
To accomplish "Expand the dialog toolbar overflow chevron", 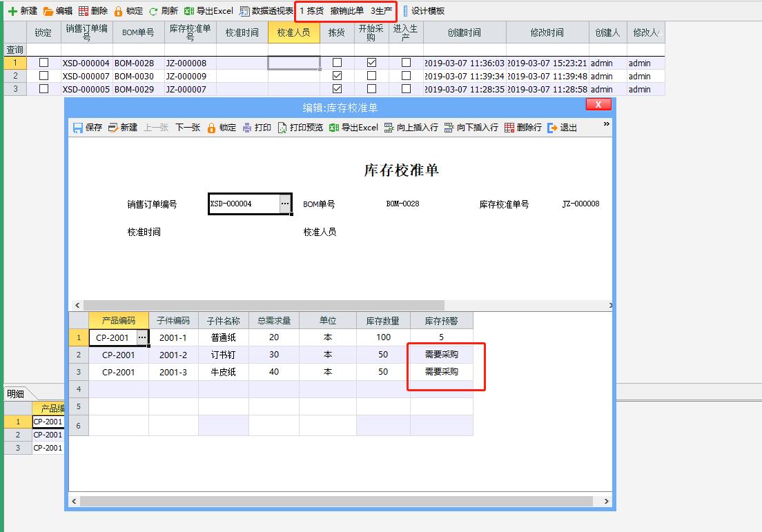I will pyautogui.click(x=607, y=124).
